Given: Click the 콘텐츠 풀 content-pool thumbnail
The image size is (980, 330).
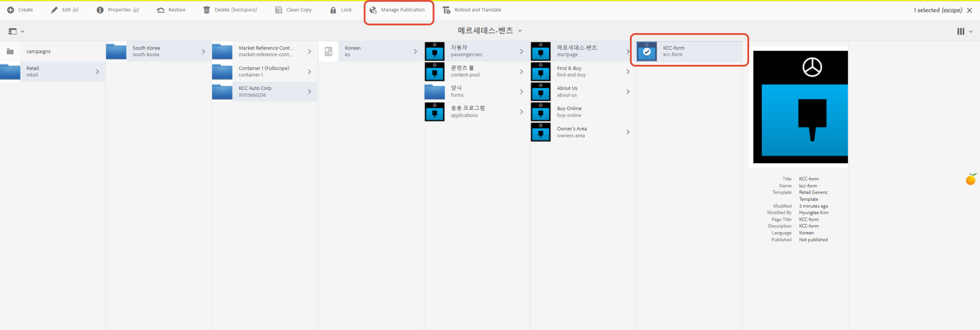Looking at the screenshot, I should coord(434,72).
